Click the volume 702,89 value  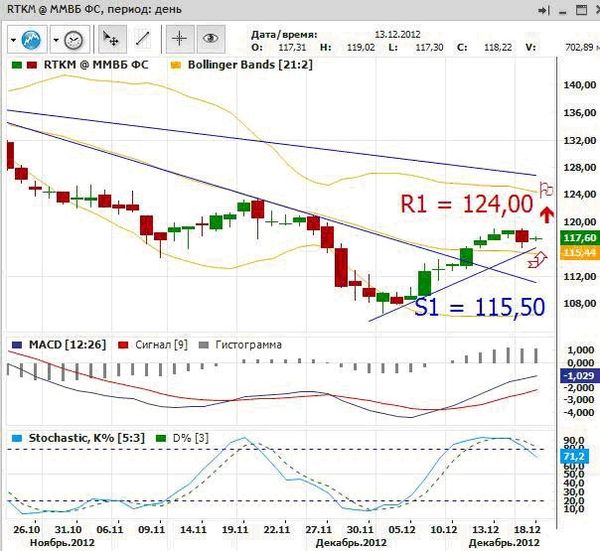point(582,47)
